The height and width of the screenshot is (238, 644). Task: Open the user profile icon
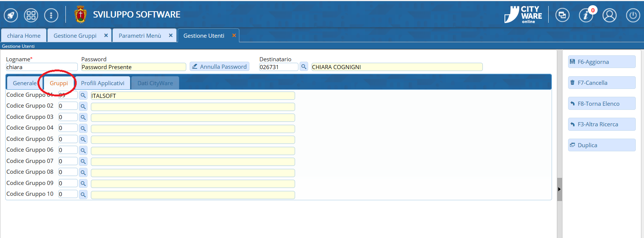(609, 15)
